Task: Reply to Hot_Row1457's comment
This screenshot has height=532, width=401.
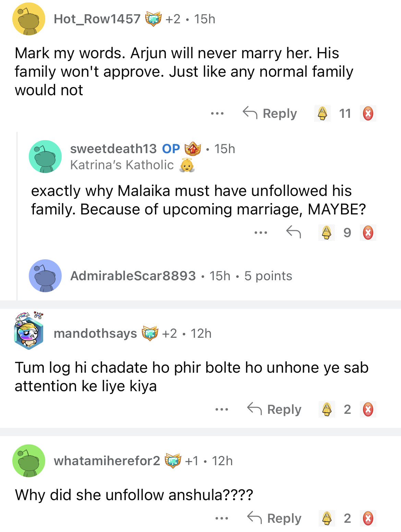Action: click(270, 113)
